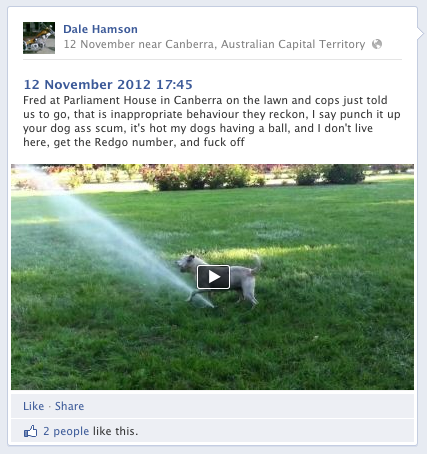
Task: Click the dog in the video thumbnail
Action: (x=218, y=278)
